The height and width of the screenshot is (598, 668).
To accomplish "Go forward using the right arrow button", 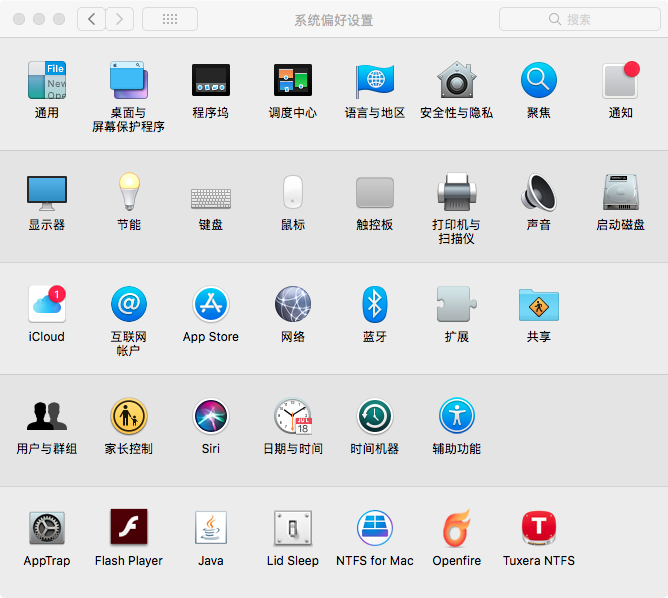I will coord(120,19).
